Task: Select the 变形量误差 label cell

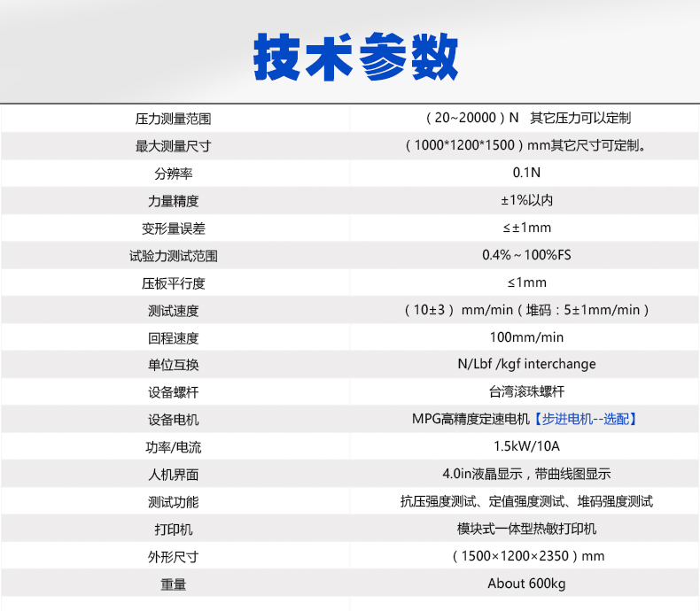Action: pos(173,228)
